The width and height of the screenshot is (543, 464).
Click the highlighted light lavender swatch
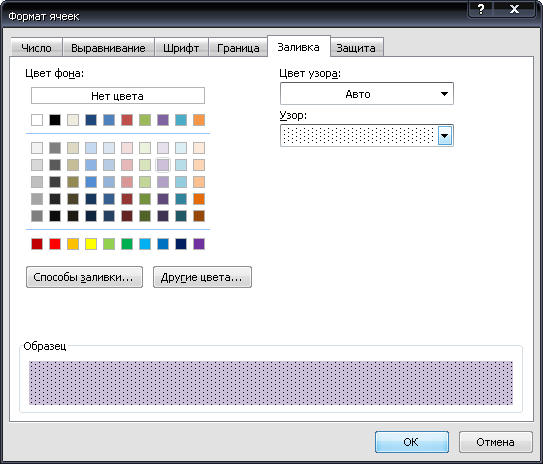point(163,165)
